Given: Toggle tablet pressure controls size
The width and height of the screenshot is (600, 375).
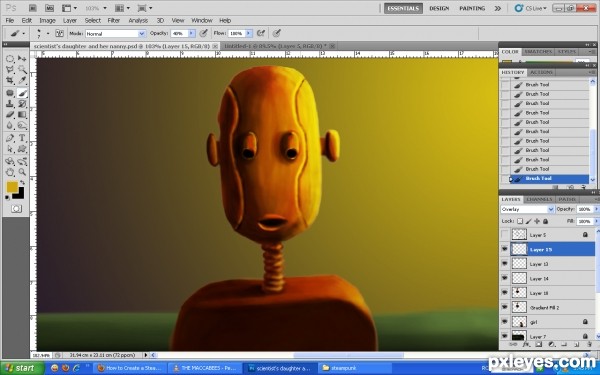Looking at the screenshot, I should (277, 33).
